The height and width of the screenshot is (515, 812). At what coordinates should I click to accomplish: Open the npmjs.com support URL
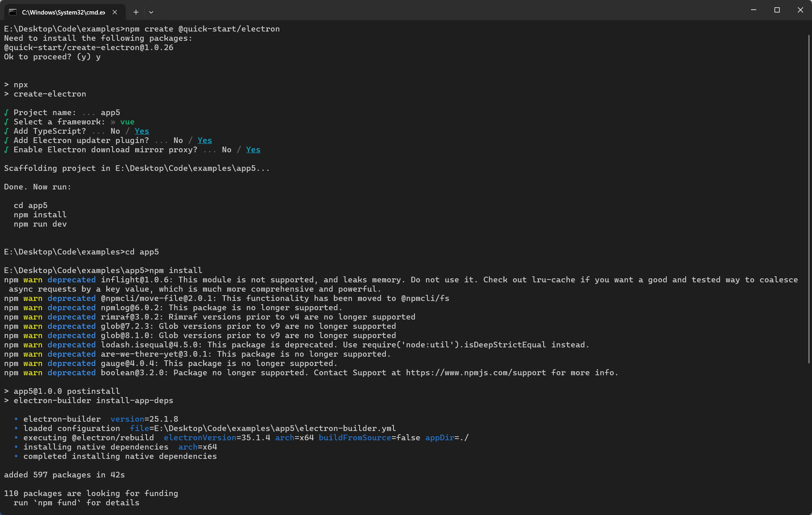tap(476, 373)
